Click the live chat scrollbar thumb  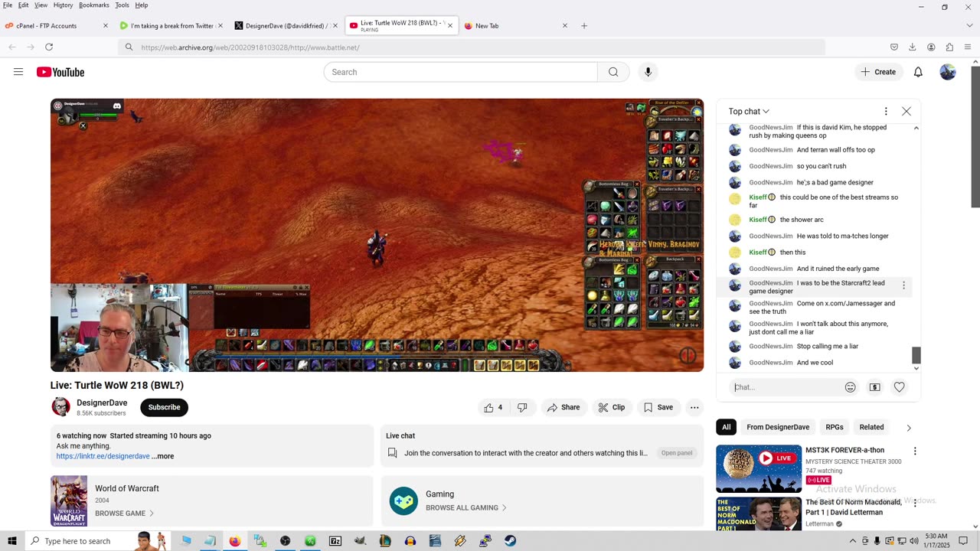click(916, 355)
